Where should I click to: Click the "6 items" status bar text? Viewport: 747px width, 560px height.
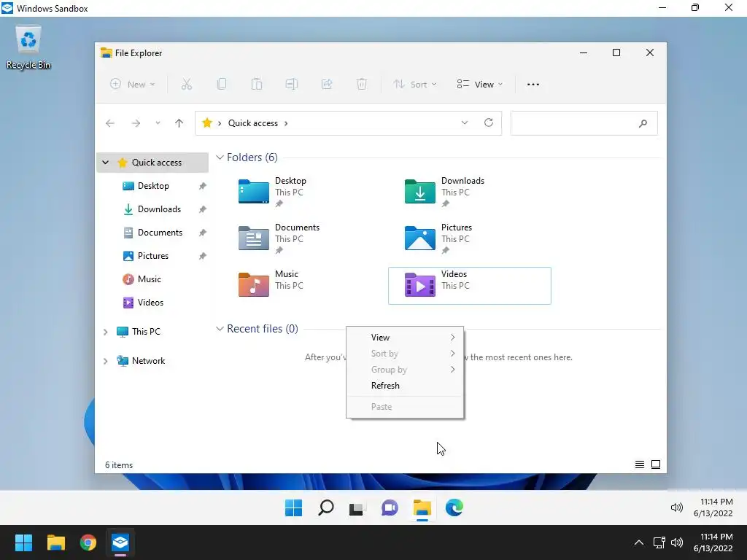pyautogui.click(x=119, y=465)
